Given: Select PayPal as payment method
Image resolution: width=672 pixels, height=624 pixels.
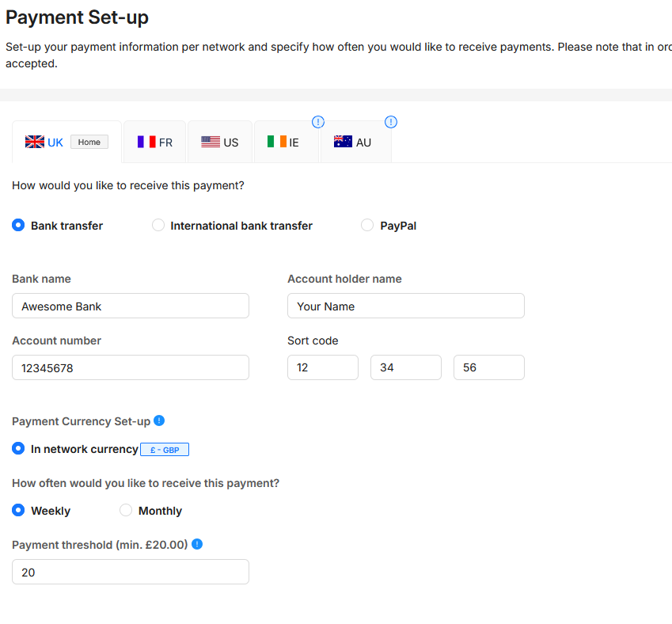Looking at the screenshot, I should tap(367, 226).
